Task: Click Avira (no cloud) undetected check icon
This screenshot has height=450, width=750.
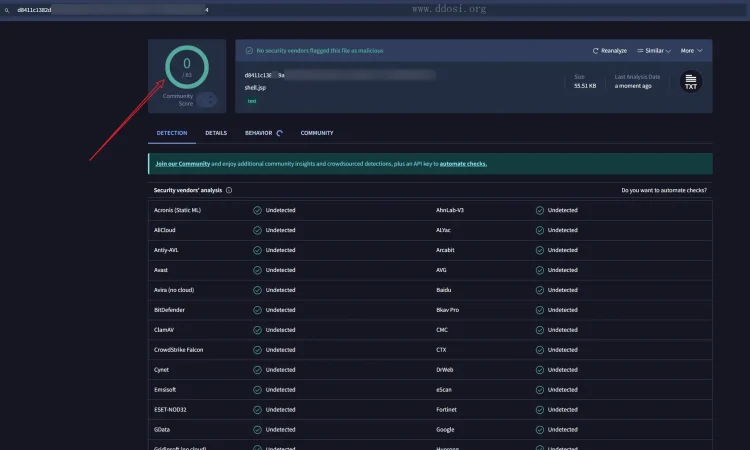Action: pos(257,290)
